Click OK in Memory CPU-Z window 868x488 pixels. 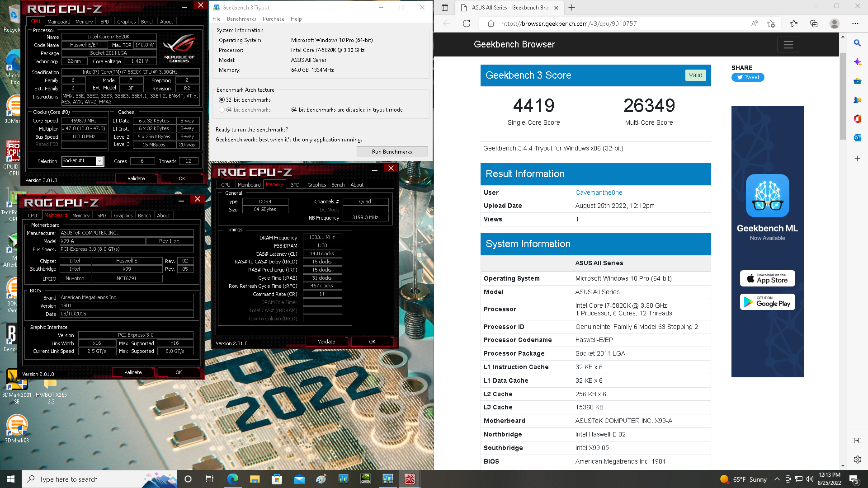pos(372,342)
